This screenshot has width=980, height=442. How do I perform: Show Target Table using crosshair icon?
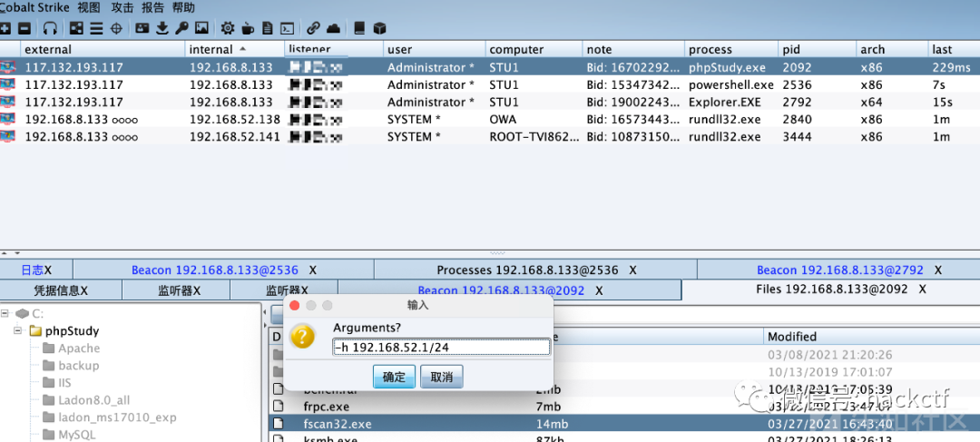point(116,28)
